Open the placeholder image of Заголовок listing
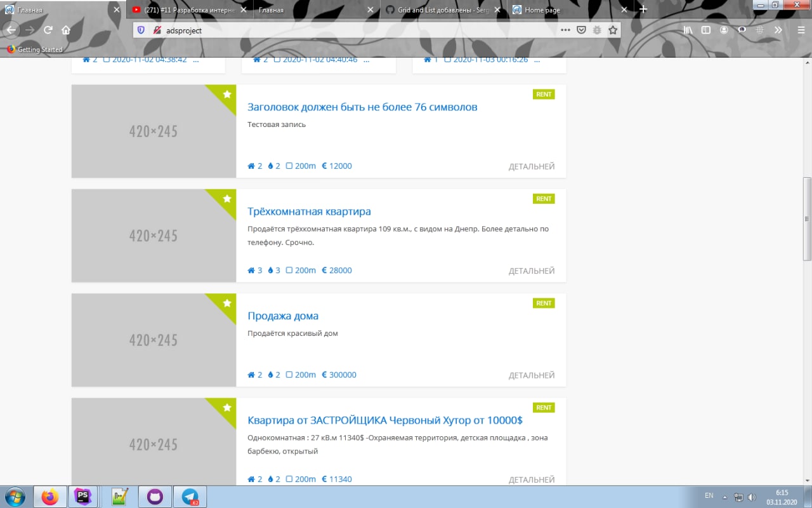 154,131
